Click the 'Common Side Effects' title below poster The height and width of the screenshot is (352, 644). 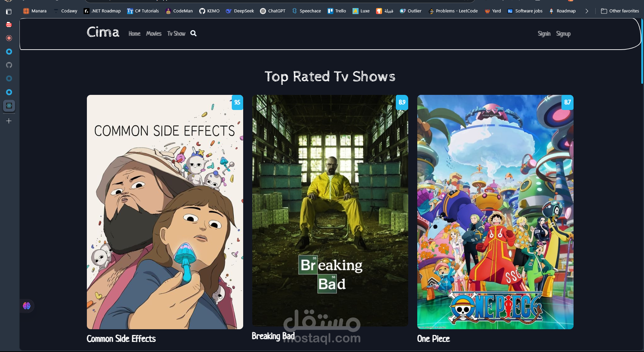121,339
